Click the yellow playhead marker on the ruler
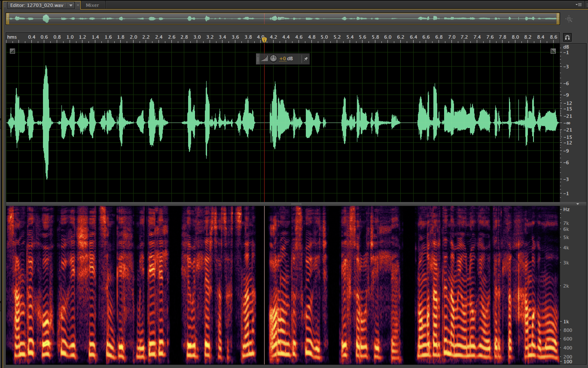This screenshot has width=588, height=368. [x=264, y=40]
